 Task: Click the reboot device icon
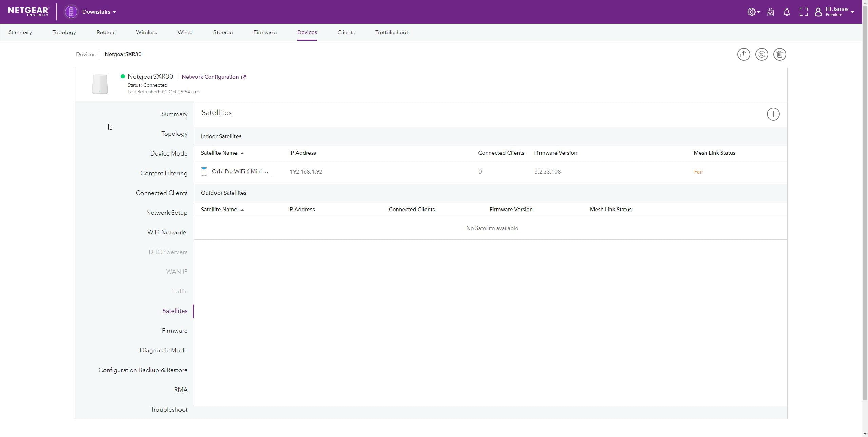tap(761, 54)
